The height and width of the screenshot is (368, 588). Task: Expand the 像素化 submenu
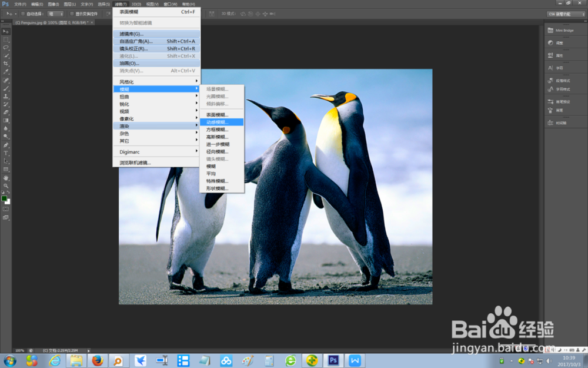(156, 119)
